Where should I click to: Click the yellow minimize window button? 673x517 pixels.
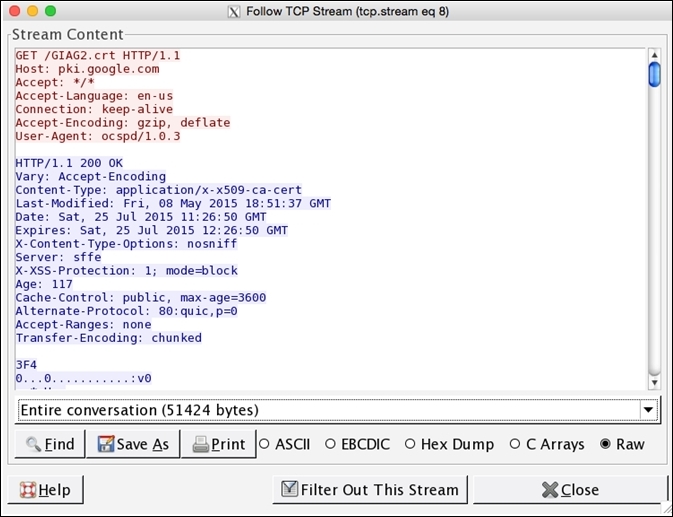click(33, 11)
